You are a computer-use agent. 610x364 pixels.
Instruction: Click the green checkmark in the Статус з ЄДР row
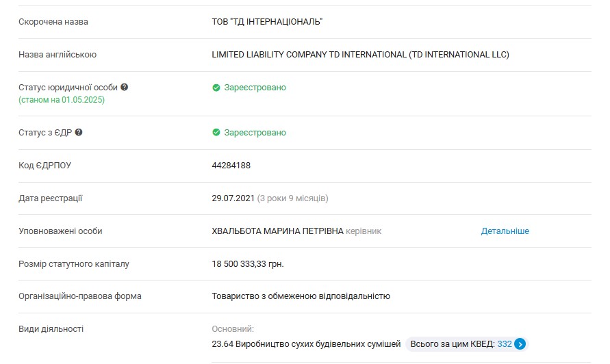216,133
